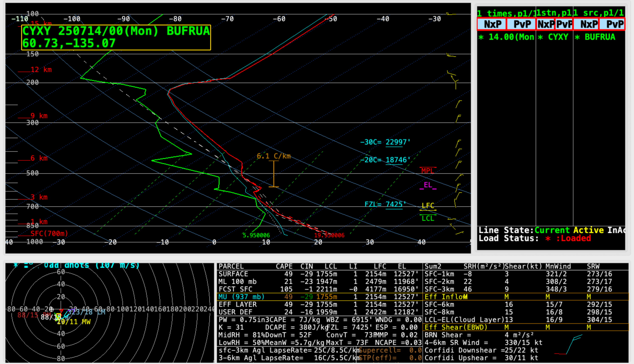Select the FCST SFC parcel row
Screen dimensions: 634x364
tap(320, 289)
